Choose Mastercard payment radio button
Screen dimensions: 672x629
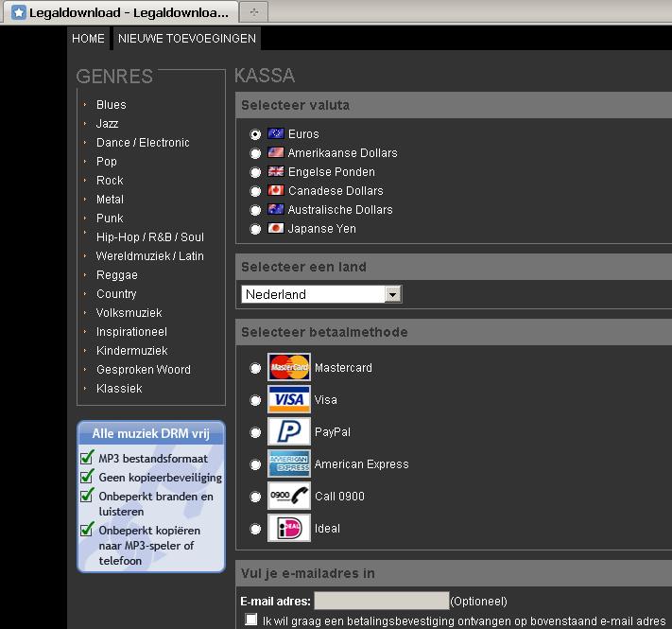(x=255, y=368)
